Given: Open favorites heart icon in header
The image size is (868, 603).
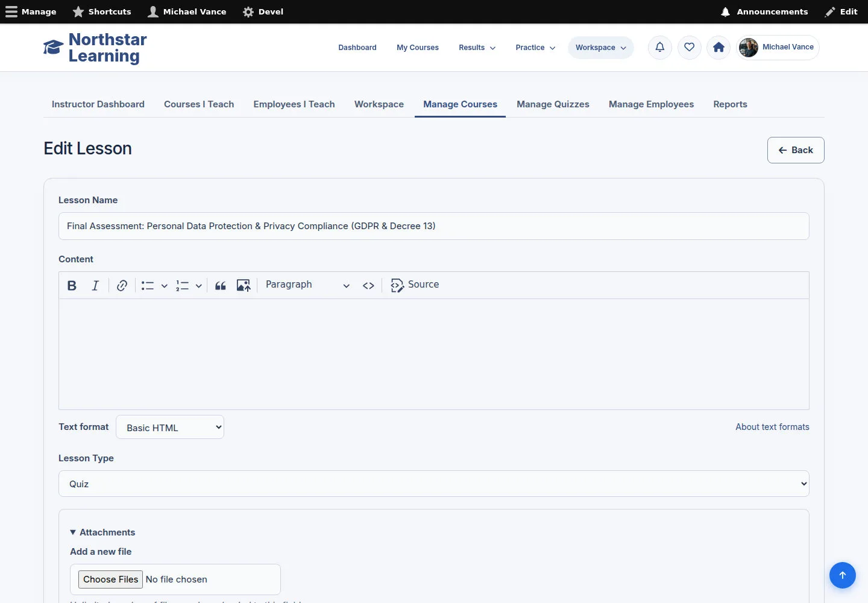Looking at the screenshot, I should [690, 47].
